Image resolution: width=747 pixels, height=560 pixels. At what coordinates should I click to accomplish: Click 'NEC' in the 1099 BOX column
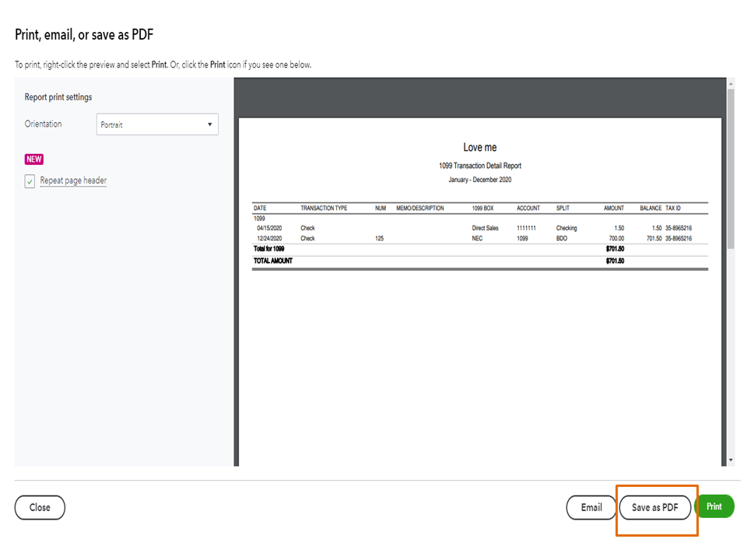click(477, 238)
